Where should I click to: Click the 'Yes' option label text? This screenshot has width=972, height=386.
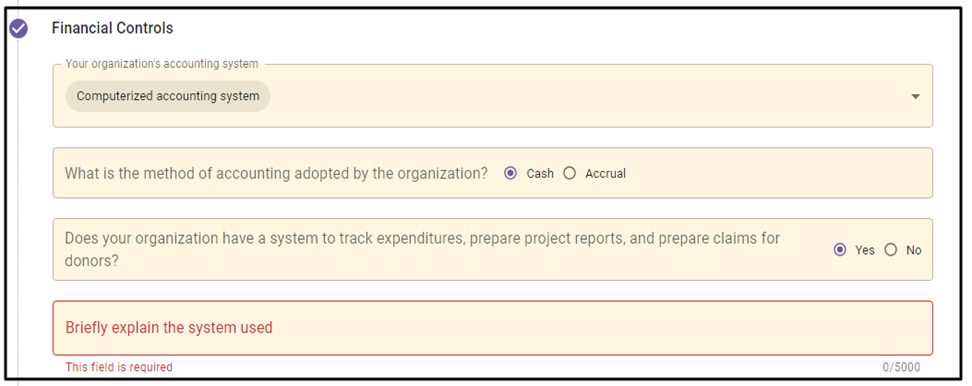(x=865, y=250)
